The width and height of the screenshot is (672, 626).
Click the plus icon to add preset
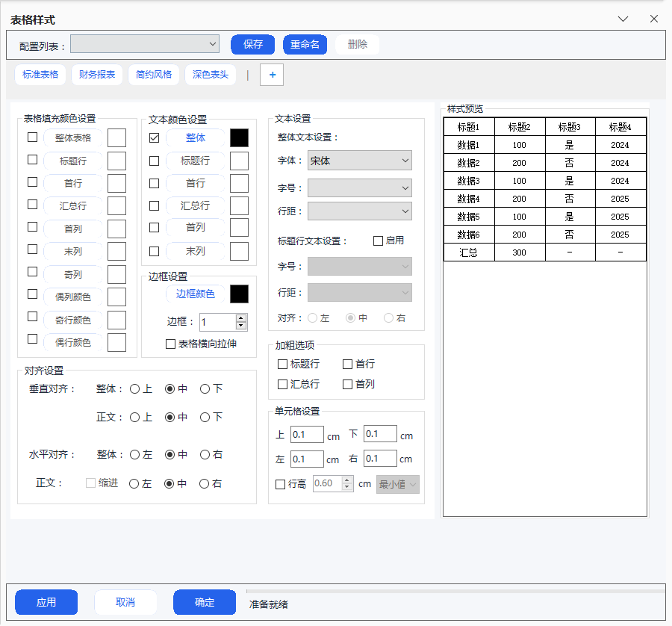[x=272, y=75]
